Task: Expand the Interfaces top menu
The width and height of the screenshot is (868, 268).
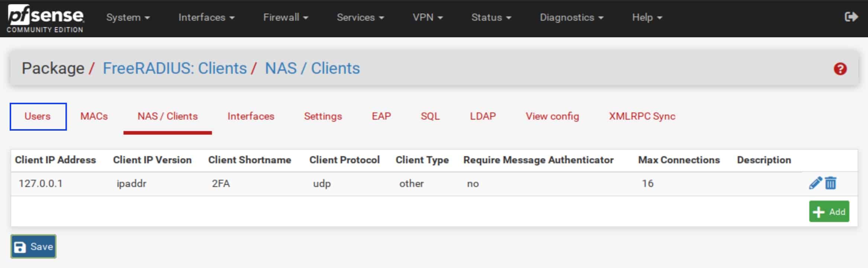Action: click(x=206, y=17)
